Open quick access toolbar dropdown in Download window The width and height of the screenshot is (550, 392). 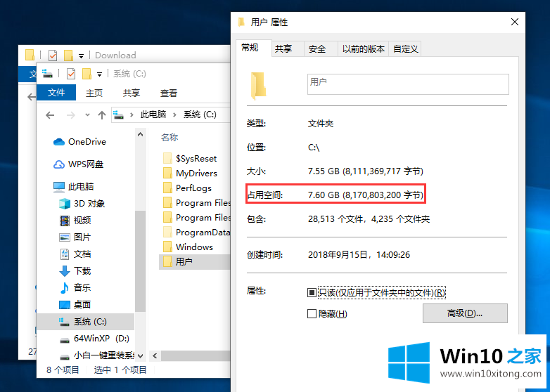pyautogui.click(x=81, y=56)
